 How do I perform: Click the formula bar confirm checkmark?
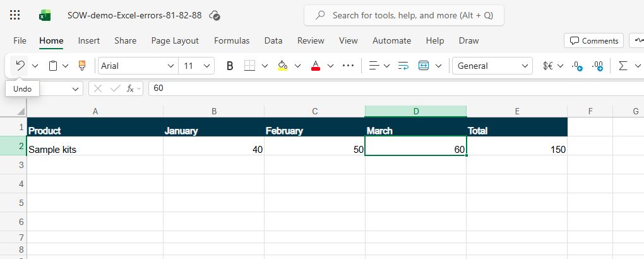(116, 88)
